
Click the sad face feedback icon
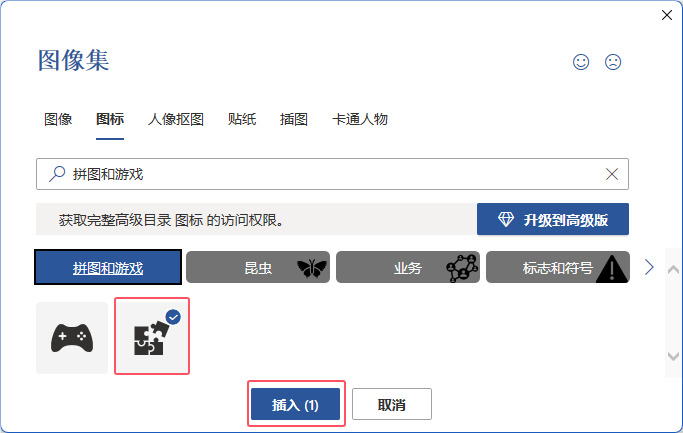[x=613, y=62]
